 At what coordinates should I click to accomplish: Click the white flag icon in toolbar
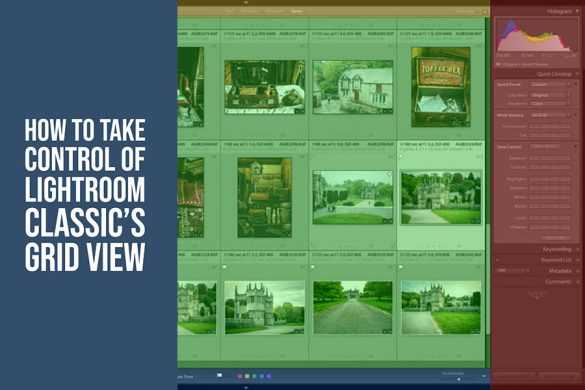219,375
